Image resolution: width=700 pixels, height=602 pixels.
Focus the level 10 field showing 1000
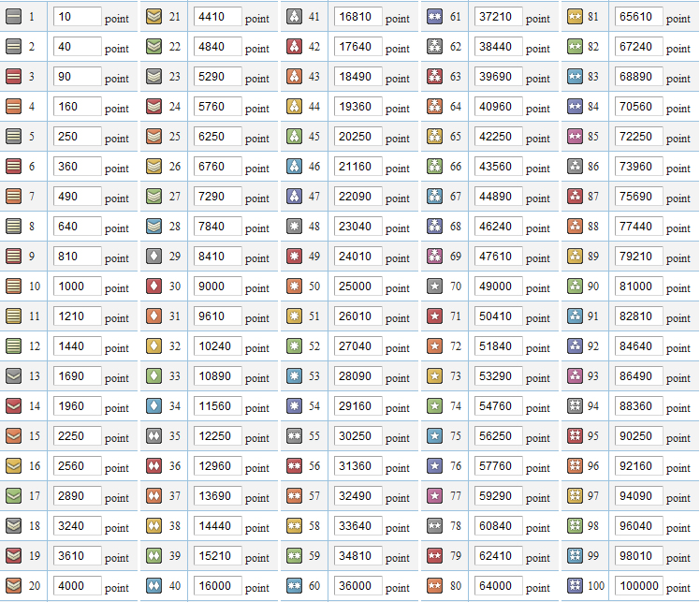77,286
